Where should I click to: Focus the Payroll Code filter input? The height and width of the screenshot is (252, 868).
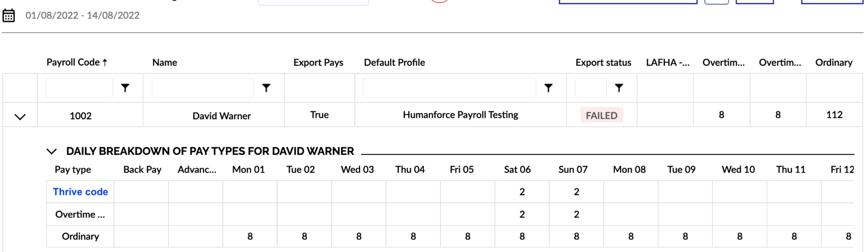pos(79,88)
